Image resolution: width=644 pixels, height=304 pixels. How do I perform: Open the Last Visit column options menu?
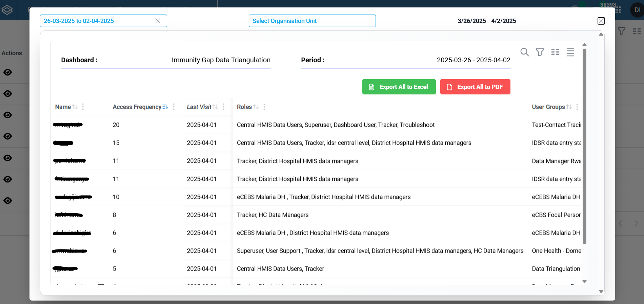pos(224,107)
